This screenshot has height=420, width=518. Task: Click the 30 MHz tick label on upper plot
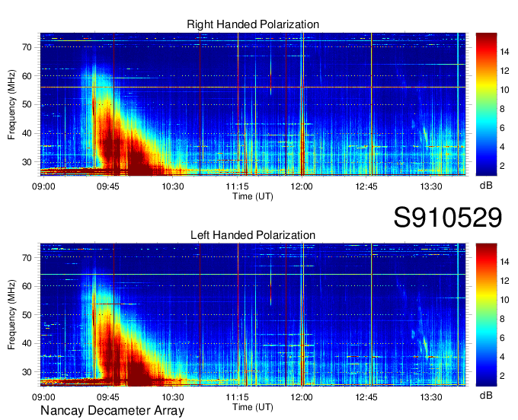point(27,162)
